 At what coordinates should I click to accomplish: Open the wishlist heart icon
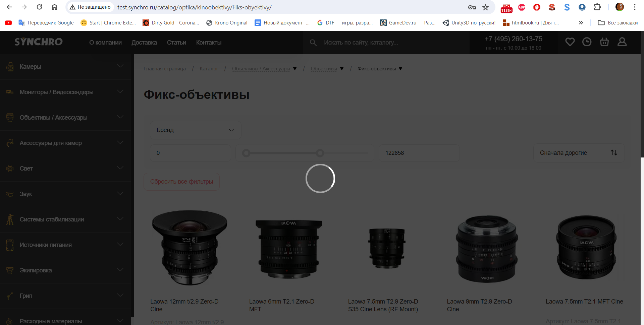(570, 42)
